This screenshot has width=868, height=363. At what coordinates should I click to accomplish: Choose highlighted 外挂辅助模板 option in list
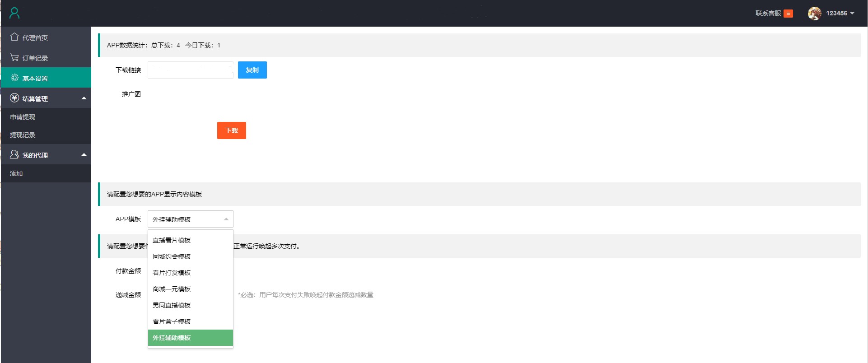click(x=191, y=338)
